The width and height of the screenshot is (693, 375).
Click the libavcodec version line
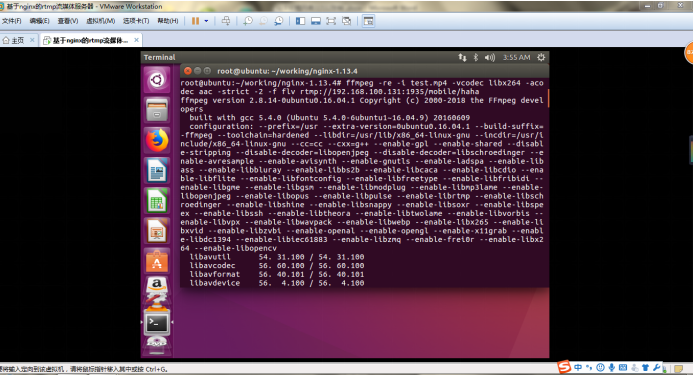(277, 266)
